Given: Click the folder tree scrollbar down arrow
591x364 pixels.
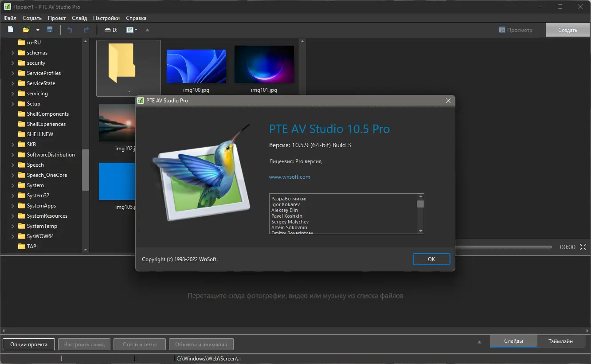Looking at the screenshot, I should click(86, 250).
